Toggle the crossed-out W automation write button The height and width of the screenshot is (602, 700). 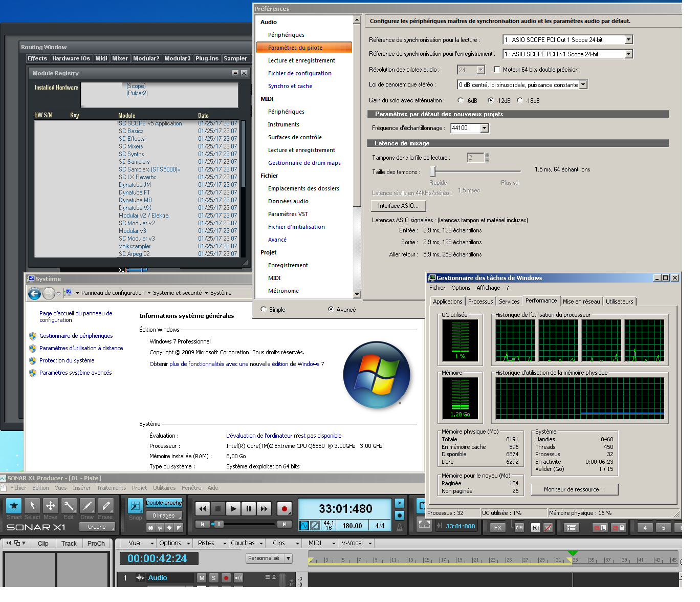[x=548, y=528]
